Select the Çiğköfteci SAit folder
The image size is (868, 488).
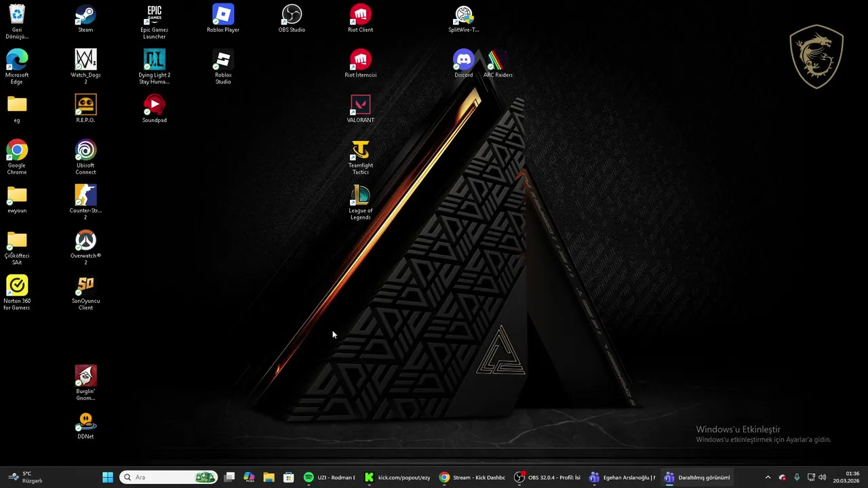[17, 247]
